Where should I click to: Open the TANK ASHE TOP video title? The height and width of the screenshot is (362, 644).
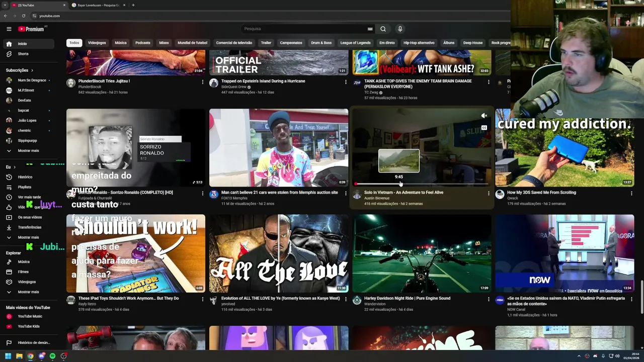click(x=418, y=83)
